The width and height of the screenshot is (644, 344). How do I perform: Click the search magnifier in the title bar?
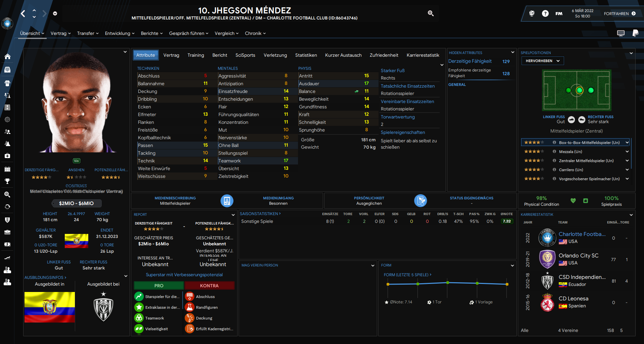[x=431, y=13]
